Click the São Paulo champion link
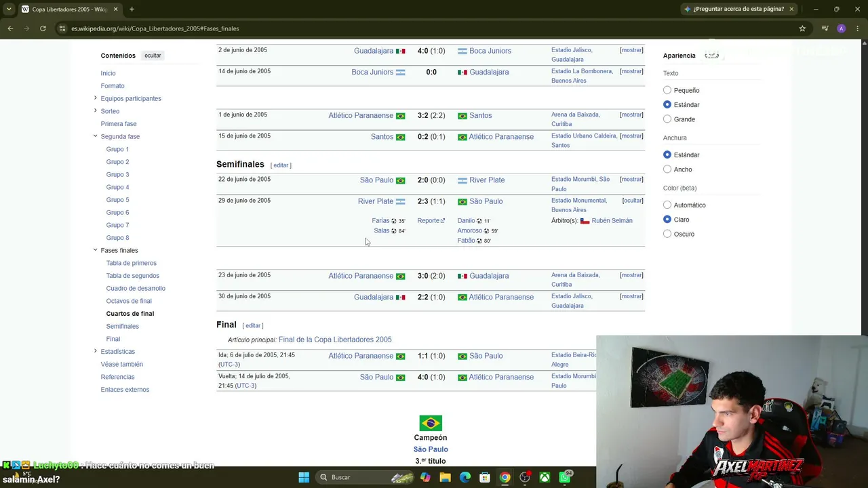 431,449
